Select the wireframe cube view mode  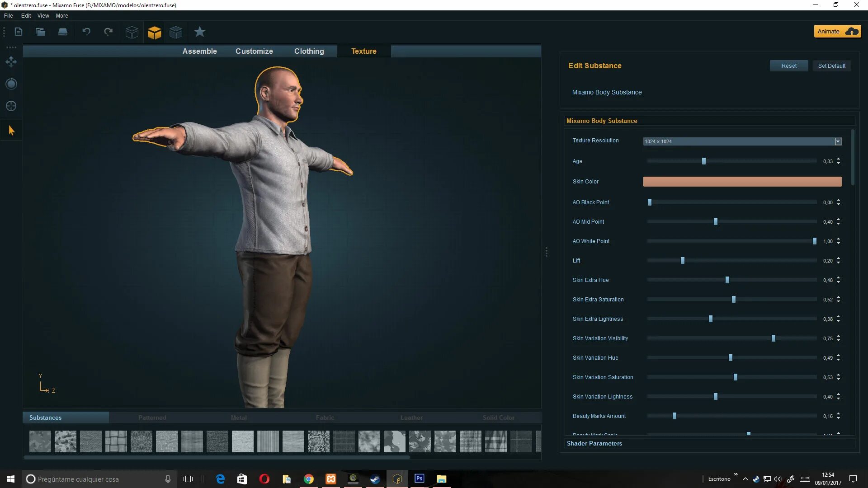(132, 32)
